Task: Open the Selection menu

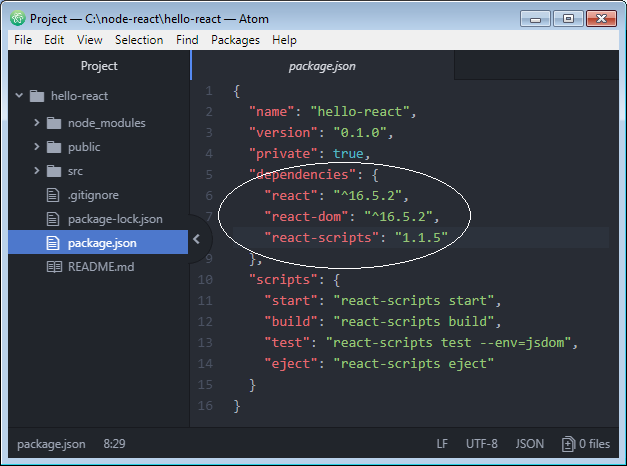Action: point(139,40)
